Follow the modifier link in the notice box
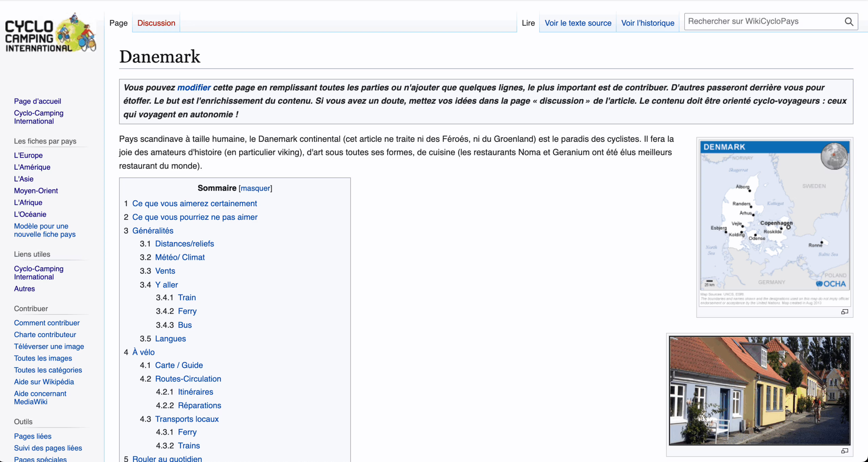The height and width of the screenshot is (462, 868). tap(194, 88)
